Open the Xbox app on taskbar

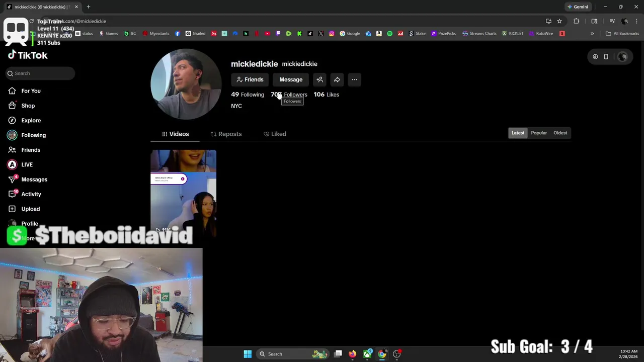coord(368,354)
